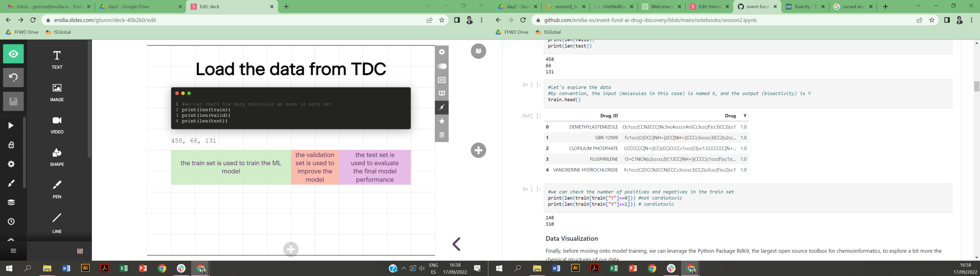Select the orange validation set text box

click(x=315, y=167)
